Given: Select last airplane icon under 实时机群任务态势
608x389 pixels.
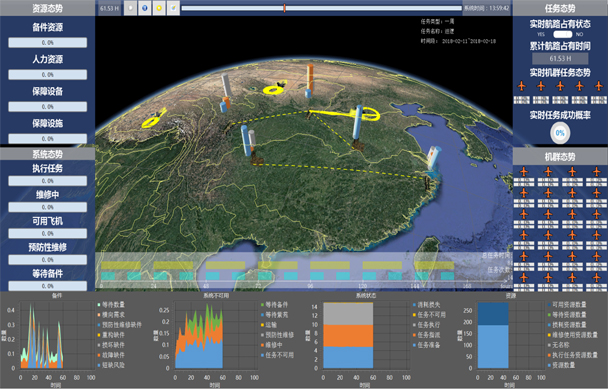Looking at the screenshot, I should tap(599, 86).
